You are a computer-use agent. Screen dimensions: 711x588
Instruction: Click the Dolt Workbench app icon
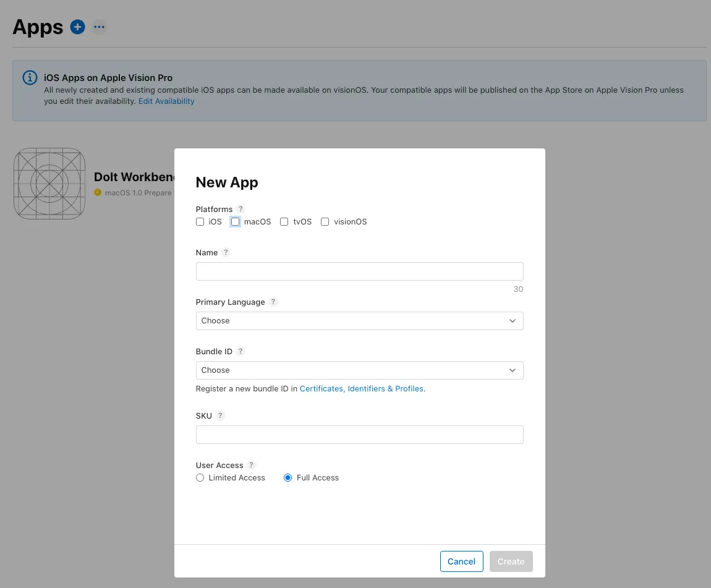(49, 183)
